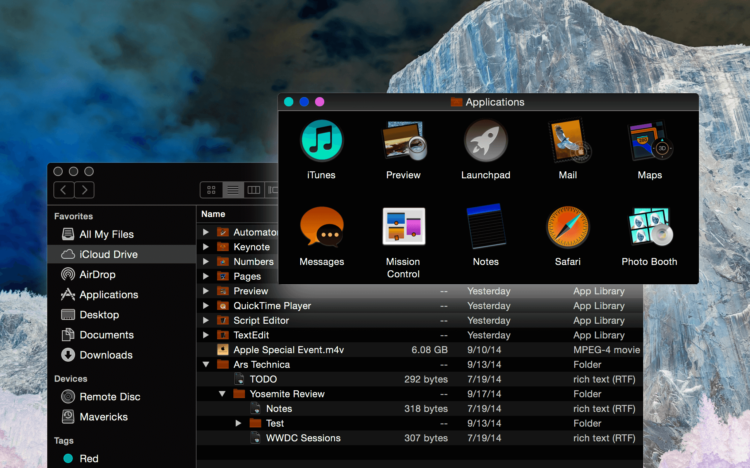
Task: Open the Mission Control icon
Action: pyautogui.click(x=404, y=226)
